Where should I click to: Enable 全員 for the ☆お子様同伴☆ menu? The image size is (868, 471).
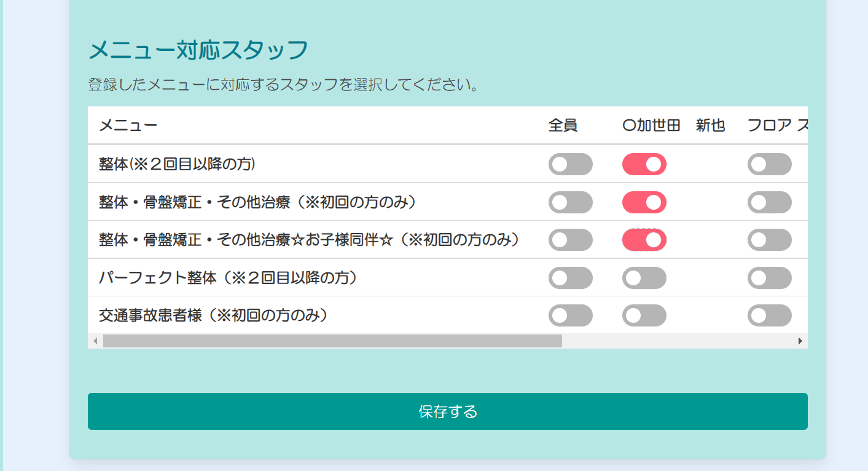[570, 240]
